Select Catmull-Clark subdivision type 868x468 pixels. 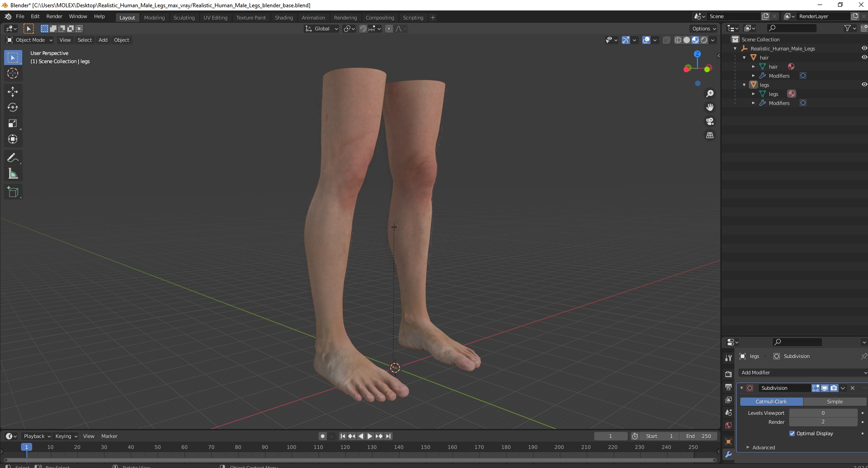click(x=771, y=402)
